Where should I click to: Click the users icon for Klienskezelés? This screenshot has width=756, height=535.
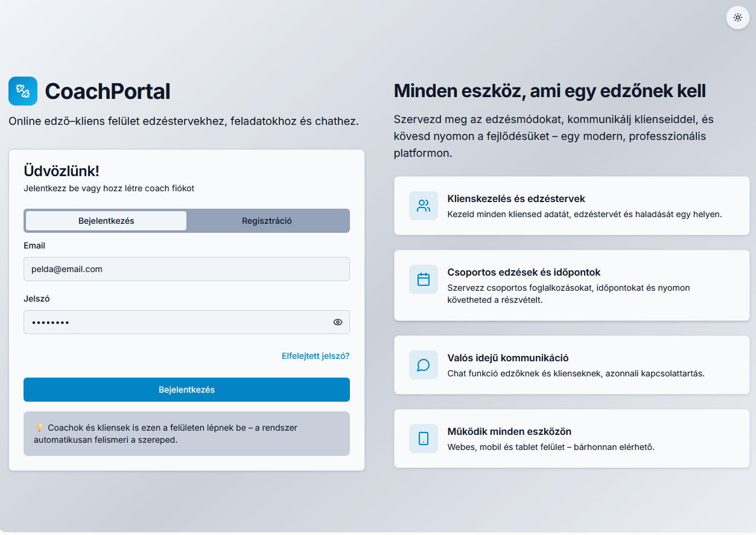(424, 206)
